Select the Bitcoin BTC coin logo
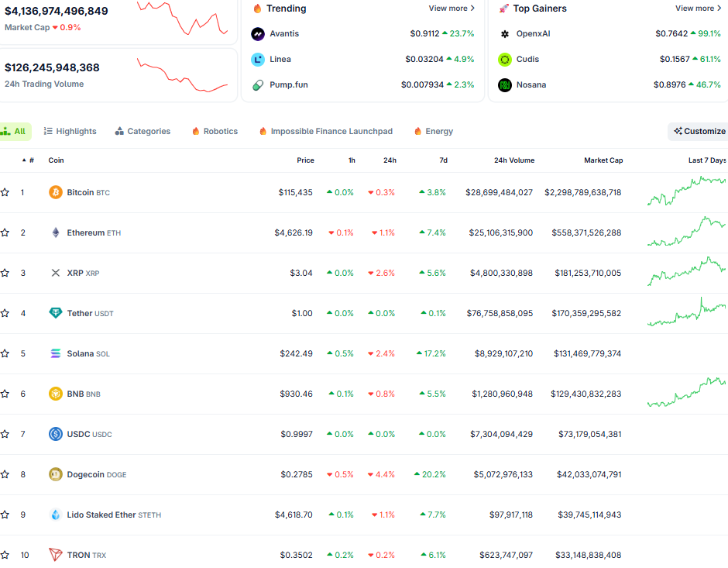The image size is (728, 568). click(54, 191)
